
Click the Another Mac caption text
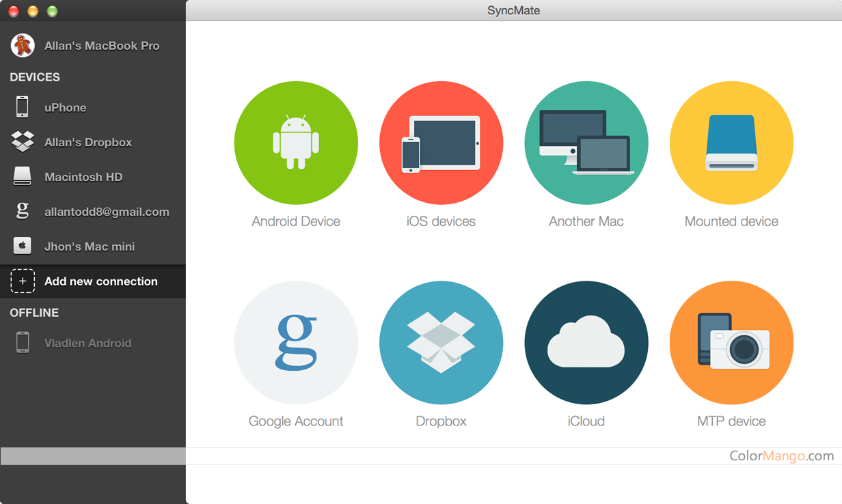pos(586,221)
